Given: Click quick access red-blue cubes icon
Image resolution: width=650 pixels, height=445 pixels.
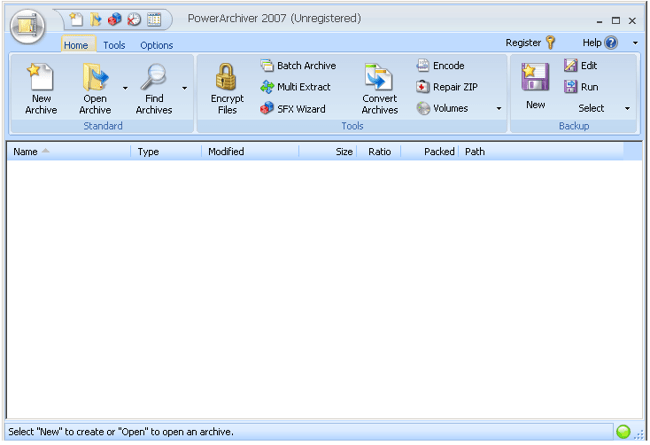Looking at the screenshot, I should [x=114, y=19].
